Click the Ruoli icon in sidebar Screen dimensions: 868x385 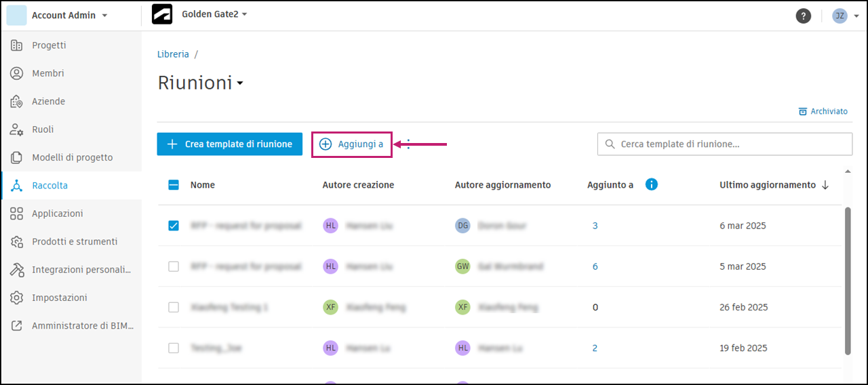18,129
